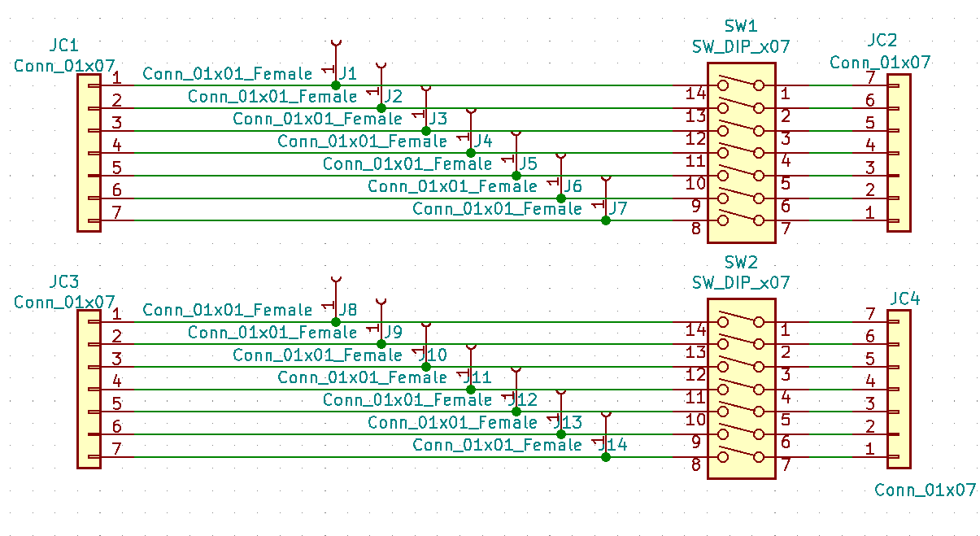980x536 pixels.
Task: Click the SW_DIP_x07 value under SW1
Action: pos(740,46)
